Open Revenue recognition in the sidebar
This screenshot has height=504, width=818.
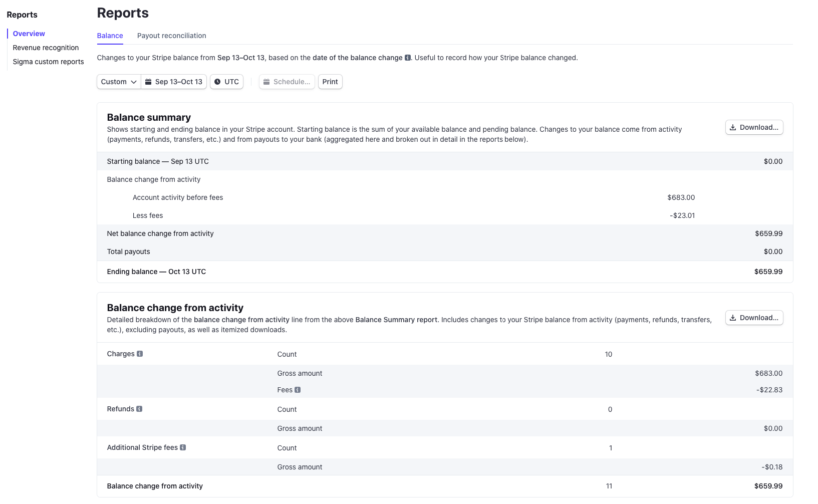46,48
